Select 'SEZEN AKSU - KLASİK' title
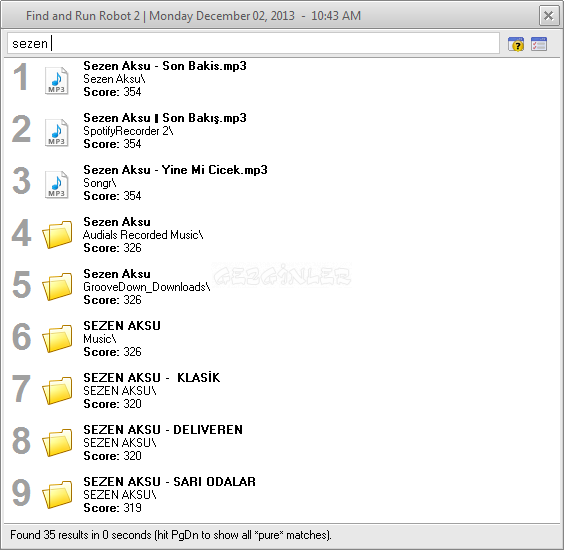 (x=151, y=377)
